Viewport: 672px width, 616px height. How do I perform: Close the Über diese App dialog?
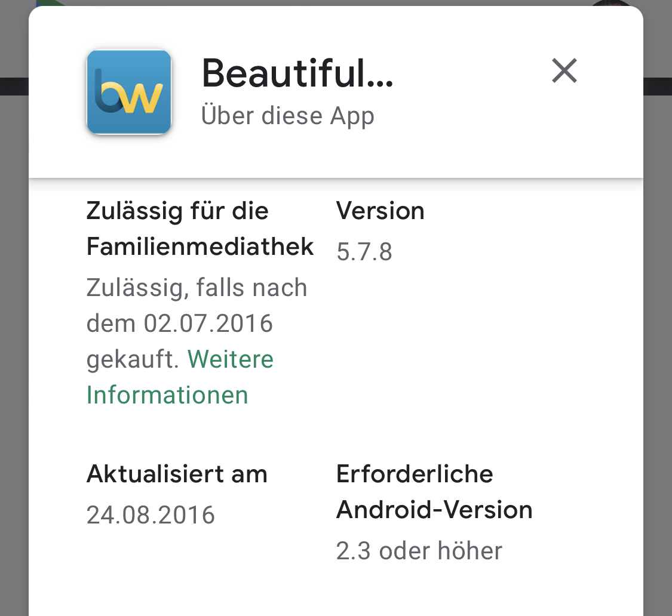click(564, 71)
